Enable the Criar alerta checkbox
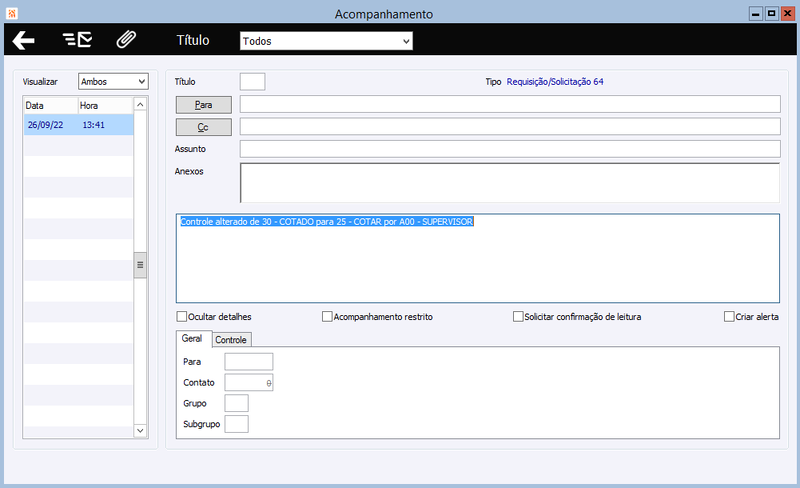The width and height of the screenshot is (800, 488). pos(729,316)
